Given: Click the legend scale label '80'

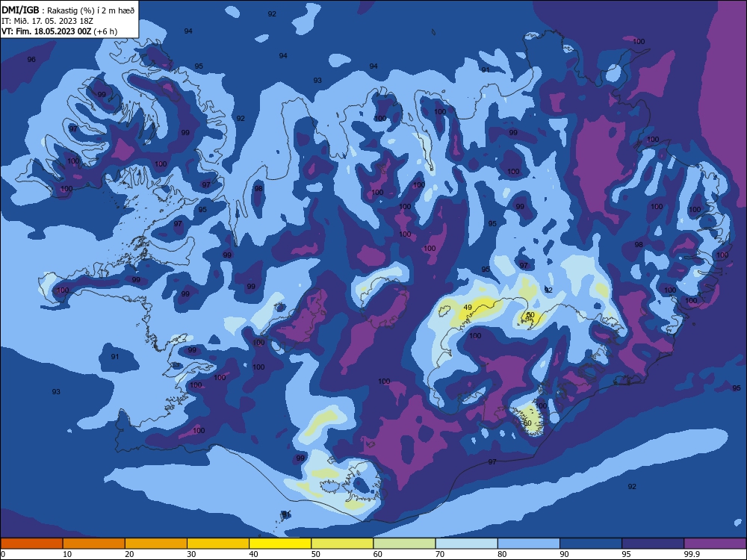Looking at the screenshot, I should 502,554.
